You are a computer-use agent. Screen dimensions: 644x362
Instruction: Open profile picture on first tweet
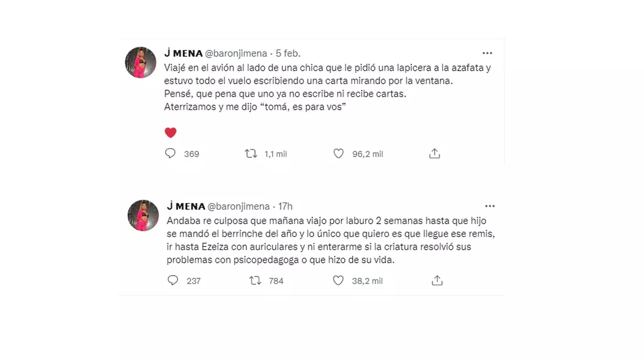point(141,62)
